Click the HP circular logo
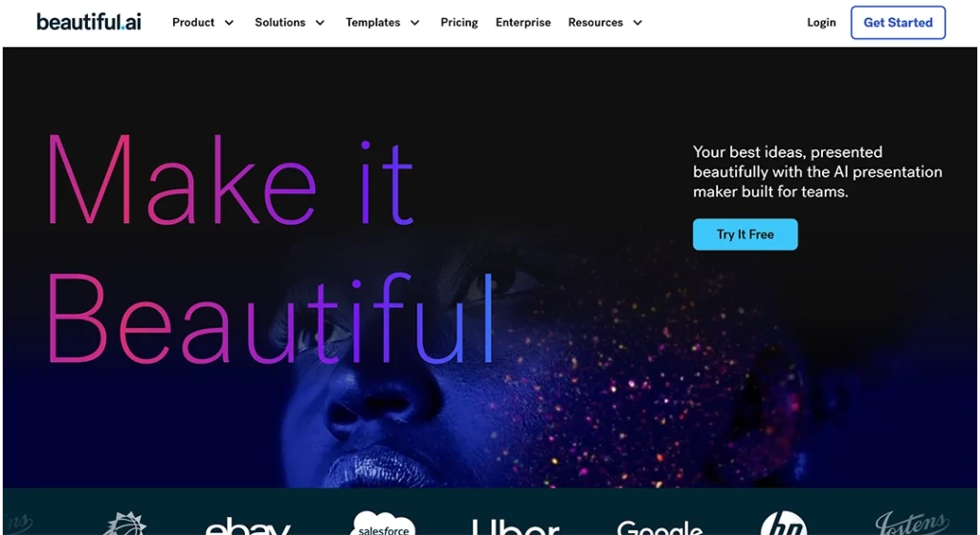Viewport: 980px width, 535px height. 784,524
